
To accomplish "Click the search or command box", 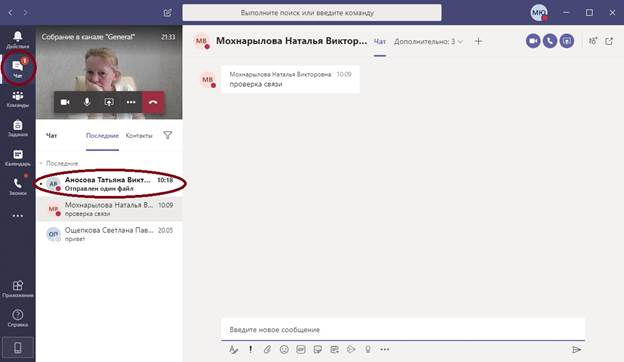I will coord(312,13).
